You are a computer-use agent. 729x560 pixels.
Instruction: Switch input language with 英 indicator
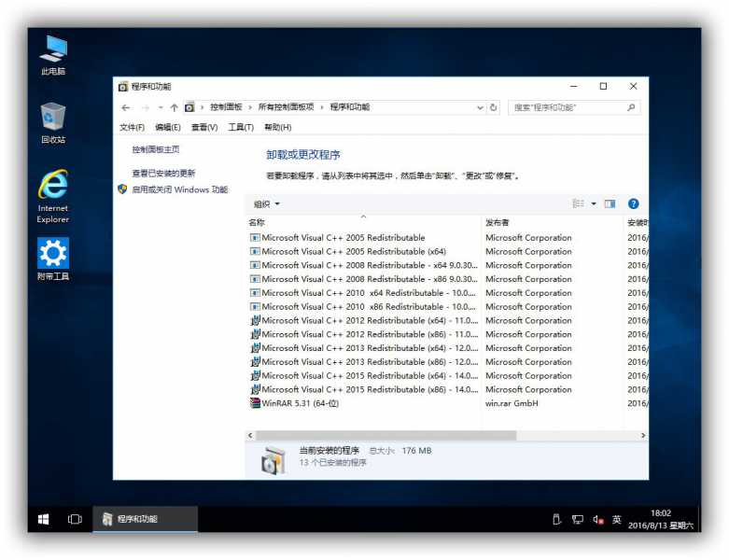click(616, 520)
